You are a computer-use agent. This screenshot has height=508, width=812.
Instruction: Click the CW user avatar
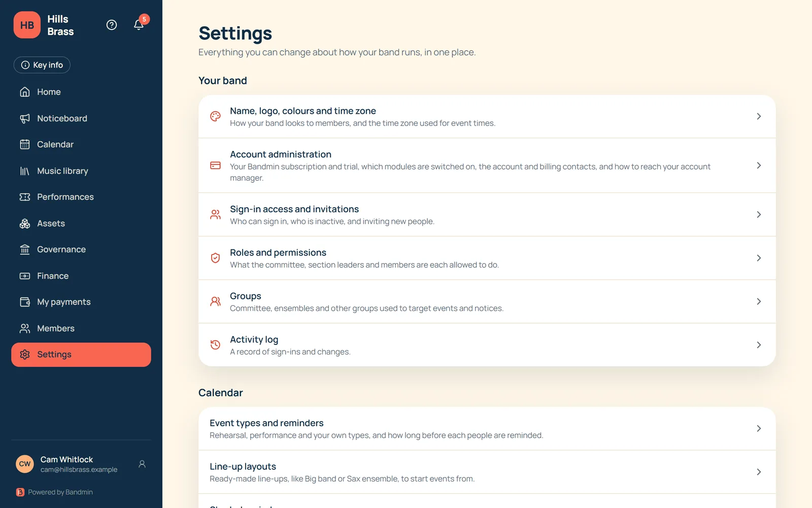click(x=25, y=464)
